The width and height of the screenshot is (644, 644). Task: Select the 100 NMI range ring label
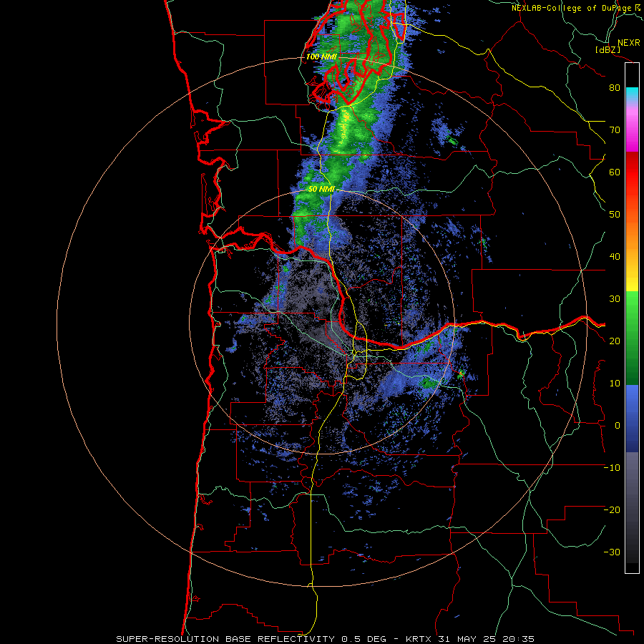pos(321,57)
